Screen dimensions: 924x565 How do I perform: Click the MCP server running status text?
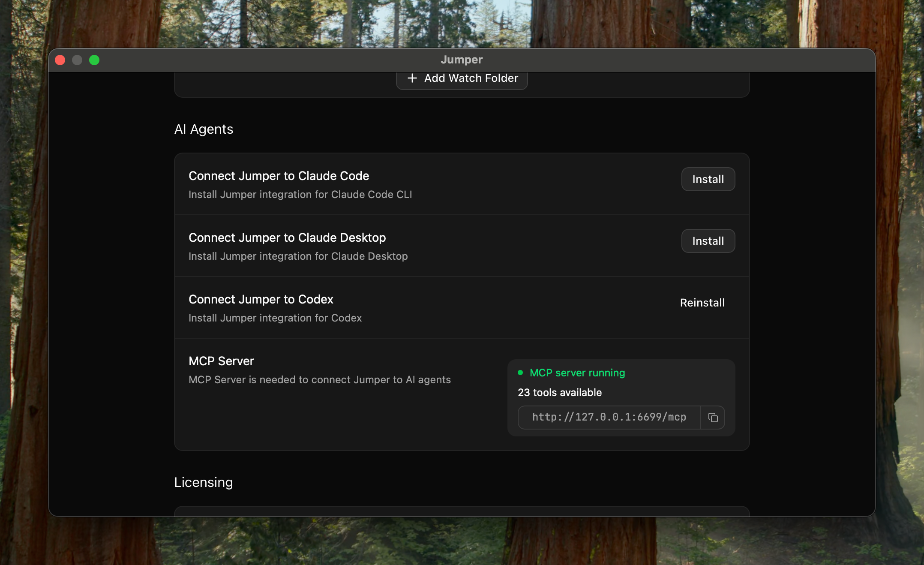pos(578,373)
